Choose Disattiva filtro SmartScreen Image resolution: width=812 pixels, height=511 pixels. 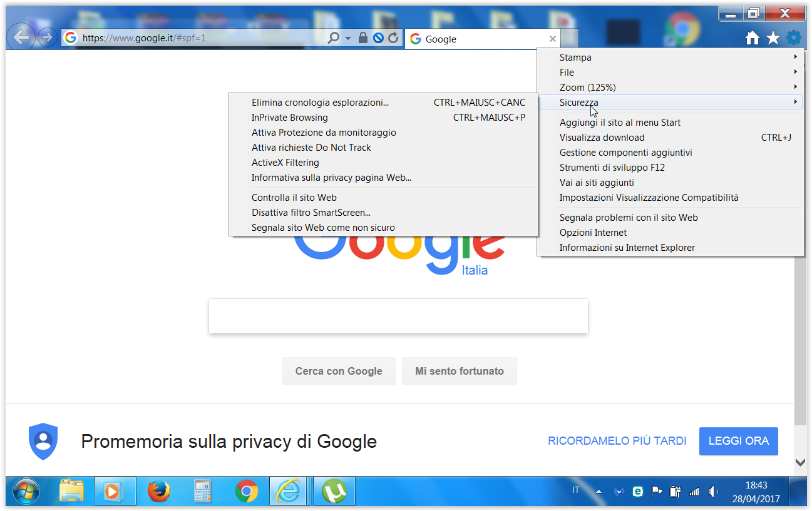tap(384, 212)
